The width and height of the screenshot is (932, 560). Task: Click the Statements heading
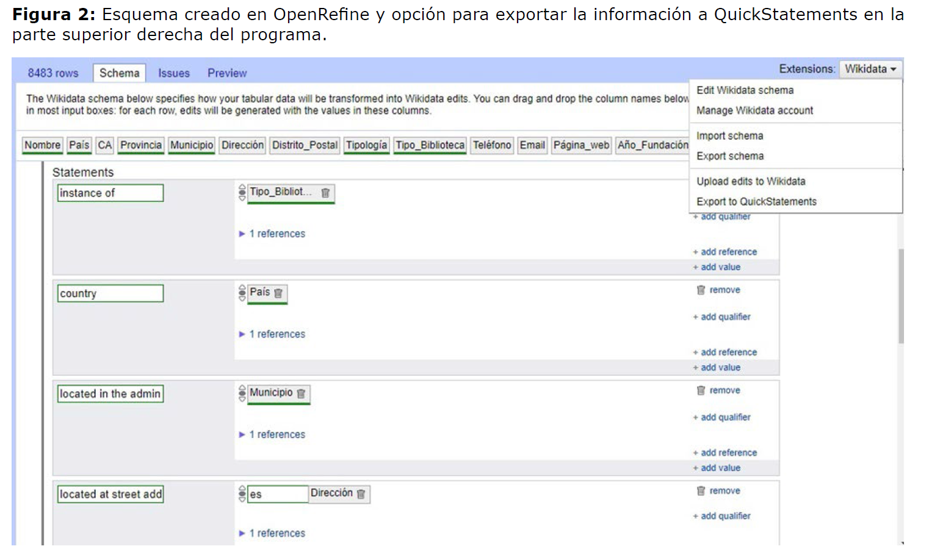pos(83,173)
